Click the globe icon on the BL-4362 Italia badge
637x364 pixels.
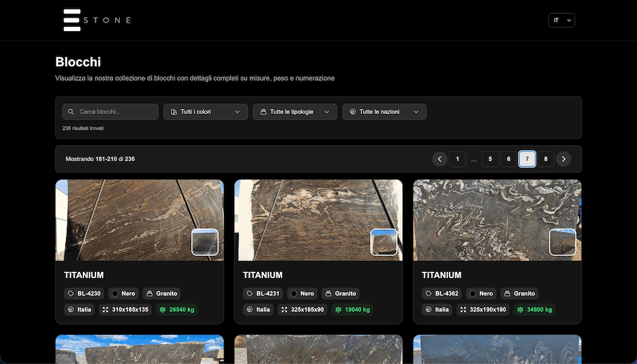(428, 310)
